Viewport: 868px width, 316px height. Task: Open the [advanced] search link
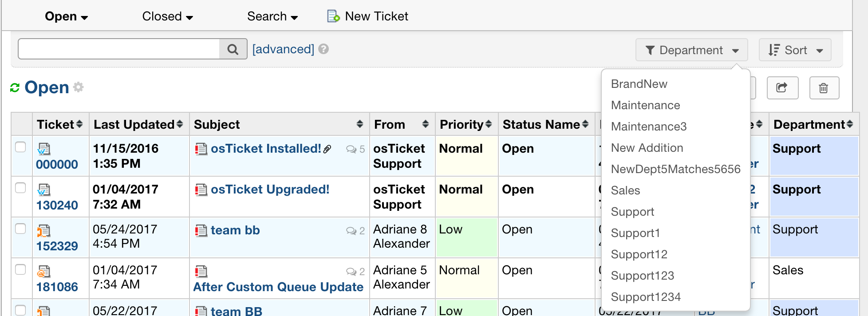point(283,49)
